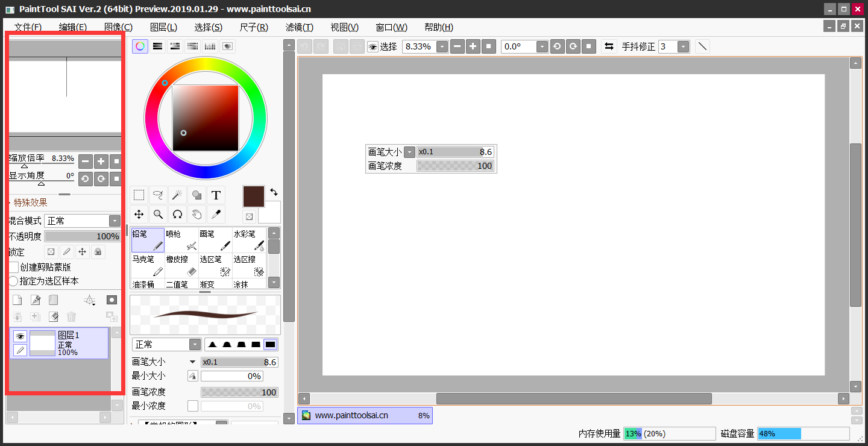
Task: Open the 视图(V) menu
Action: pos(344,27)
